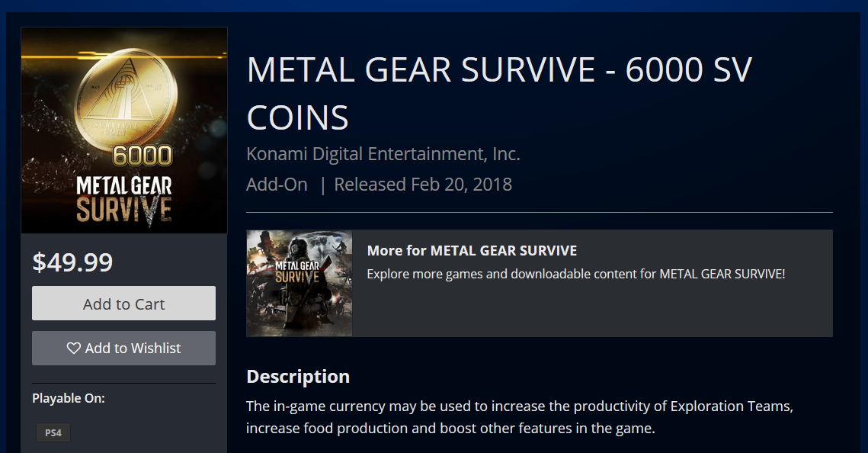Open the Konami Digital Entertainment publisher link
This screenshot has height=453, width=868.
pyautogui.click(x=383, y=154)
